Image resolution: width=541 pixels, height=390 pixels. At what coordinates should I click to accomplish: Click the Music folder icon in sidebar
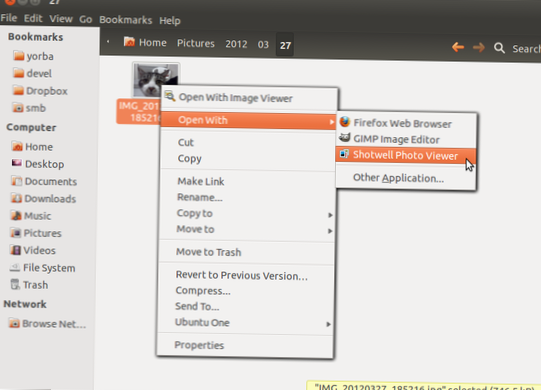click(16, 215)
